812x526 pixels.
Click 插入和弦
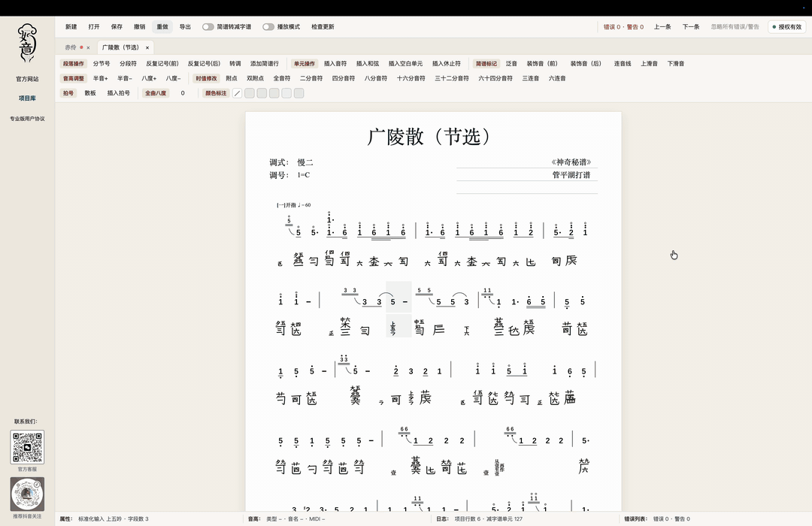(x=368, y=64)
